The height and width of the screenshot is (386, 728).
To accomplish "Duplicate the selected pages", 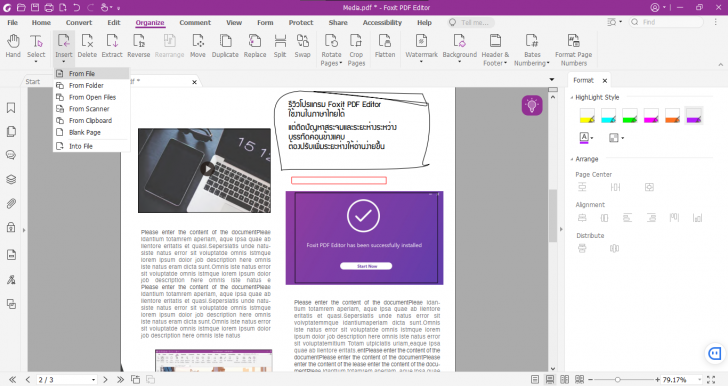I will pyautogui.click(x=225, y=46).
